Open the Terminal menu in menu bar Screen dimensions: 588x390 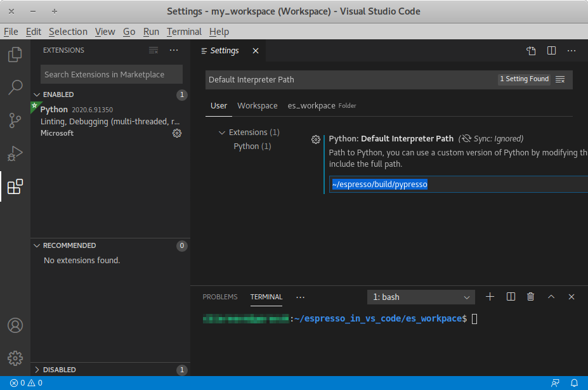pos(184,32)
